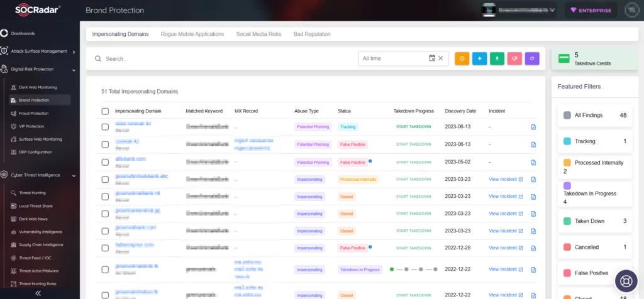The height and width of the screenshot is (299, 644).
Task: Filter by Tracking cyan swatch
Action: click(x=567, y=141)
